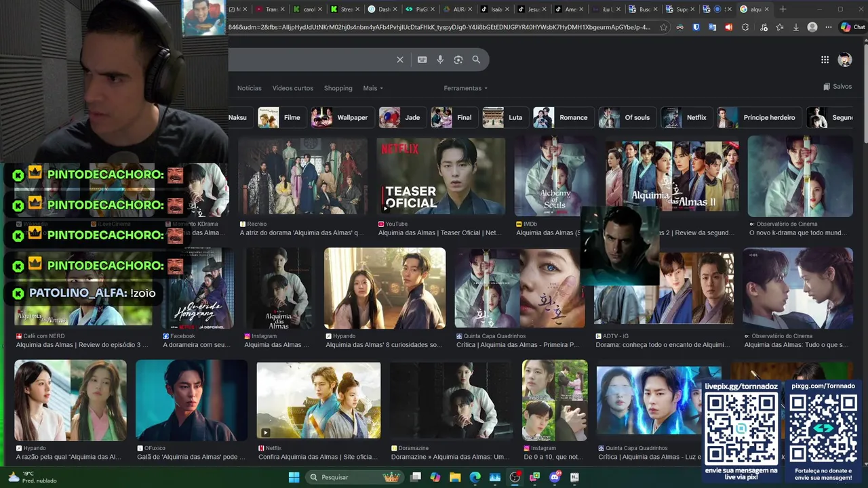
Task: Submit the search with the magnifier icon
Action: point(476,60)
